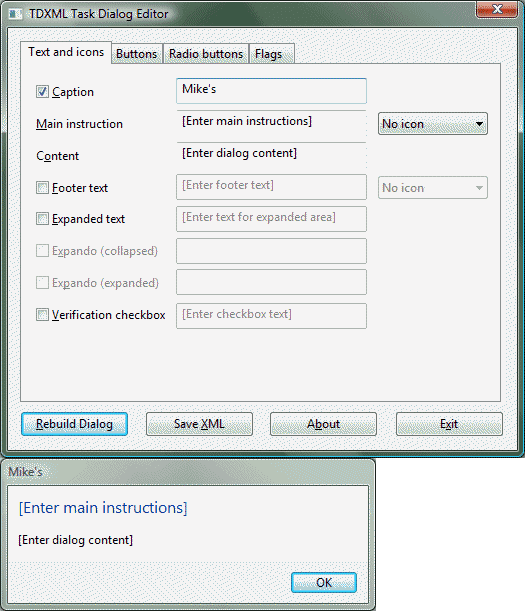Click the dialog content text field
The image size is (525, 611).
pyautogui.click(x=271, y=157)
